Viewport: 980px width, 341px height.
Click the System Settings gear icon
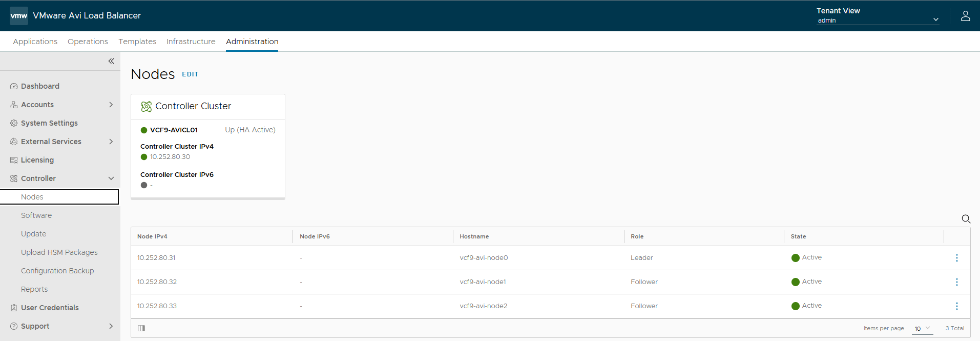coord(14,123)
